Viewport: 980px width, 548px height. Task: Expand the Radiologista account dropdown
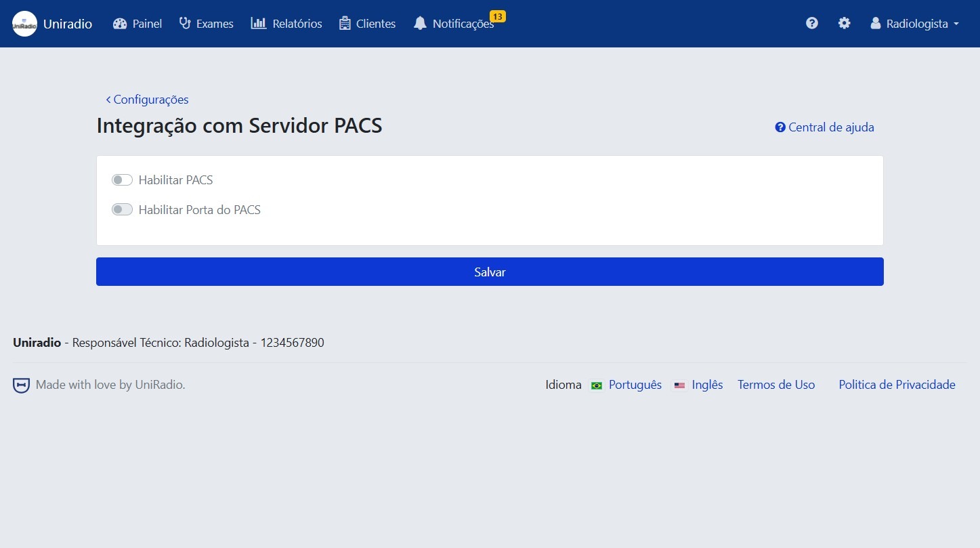click(914, 23)
